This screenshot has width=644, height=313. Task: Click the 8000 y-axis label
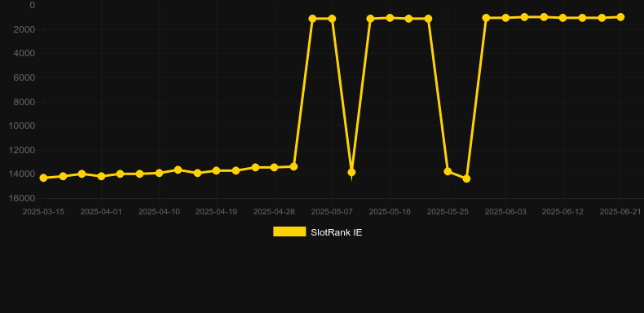click(x=24, y=102)
